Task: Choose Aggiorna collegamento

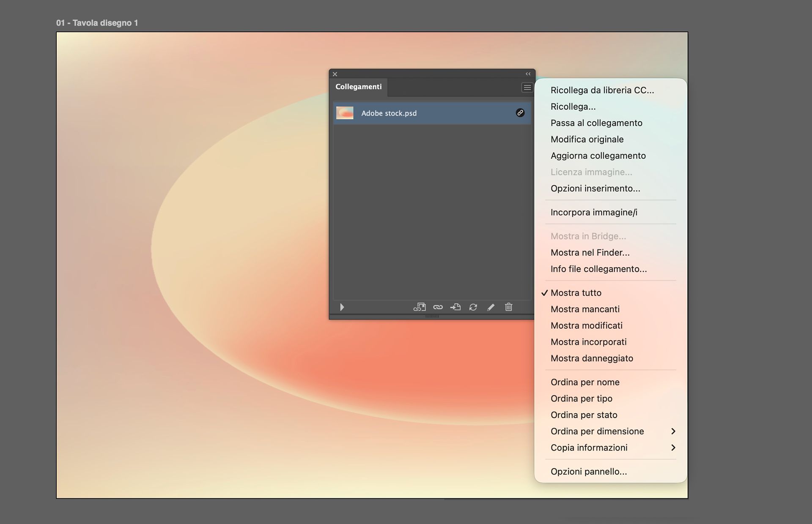Action: pos(611,156)
